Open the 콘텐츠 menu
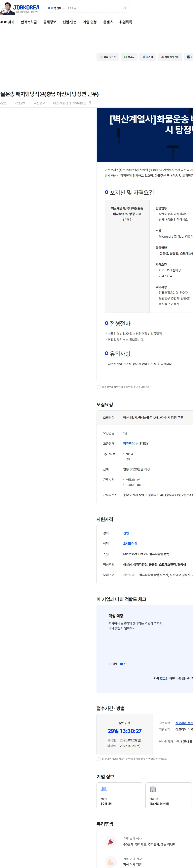The width and height of the screenshot is (193, 868). (108, 22)
